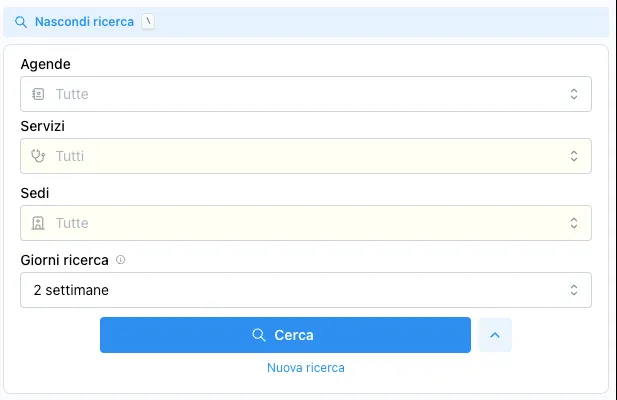Expand the Agende dropdown arrows
This screenshot has width=617, height=400.
click(574, 94)
